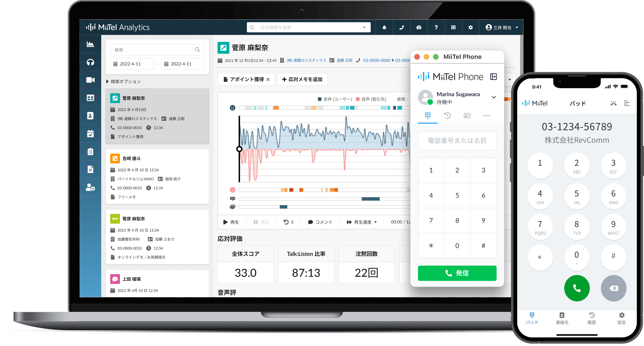The height and width of the screenshot is (346, 644).
Task: Switch to call history tab in MiiTel Phone
Action: (x=447, y=116)
